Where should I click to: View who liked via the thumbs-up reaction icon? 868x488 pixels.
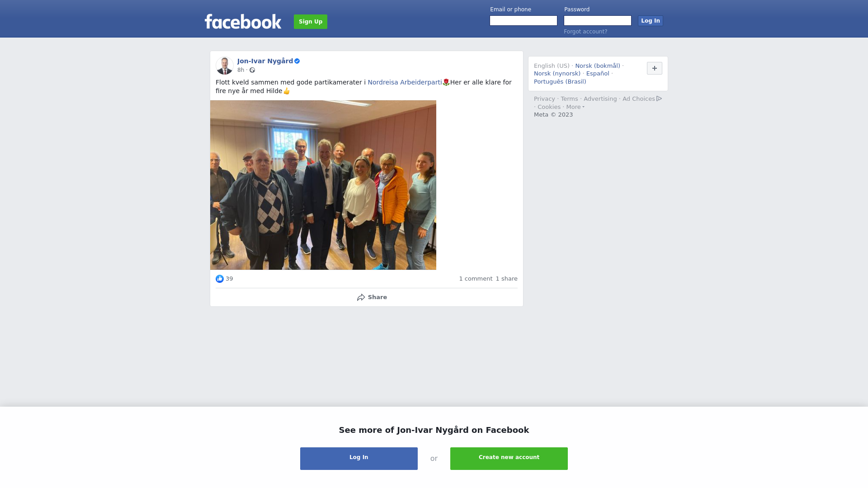click(x=220, y=279)
